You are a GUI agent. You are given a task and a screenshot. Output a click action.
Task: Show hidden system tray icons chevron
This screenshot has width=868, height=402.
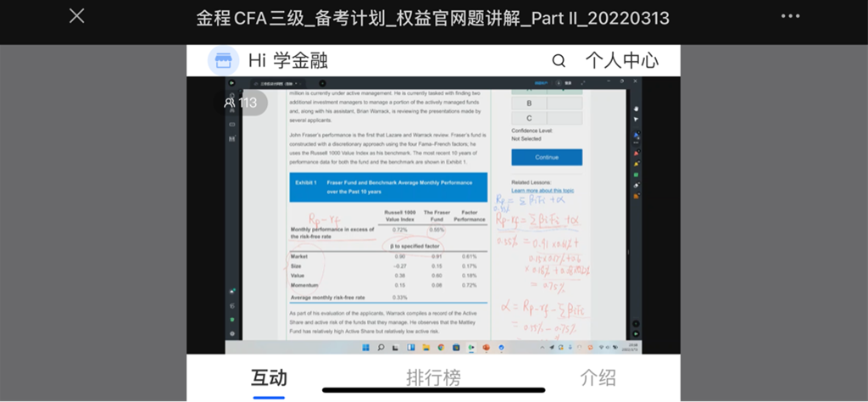point(542,348)
